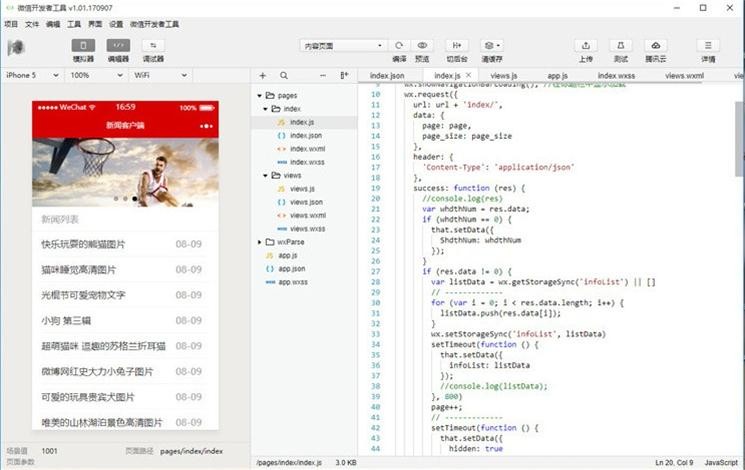Collapse the pages folder
The width and height of the screenshot is (745, 470).
(259, 96)
